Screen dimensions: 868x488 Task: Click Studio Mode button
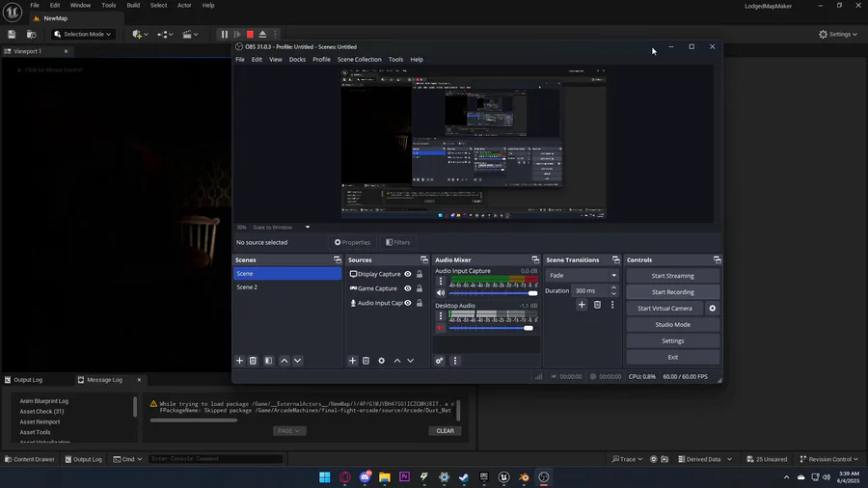[x=672, y=324]
